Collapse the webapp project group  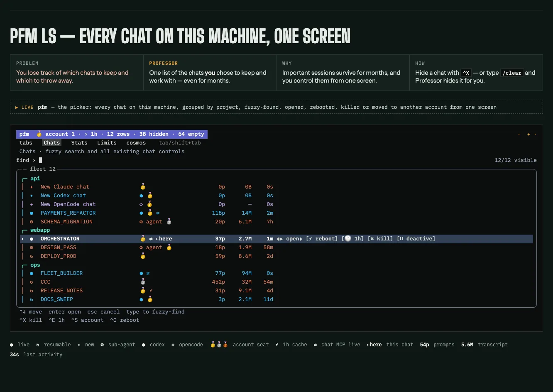tap(36, 230)
